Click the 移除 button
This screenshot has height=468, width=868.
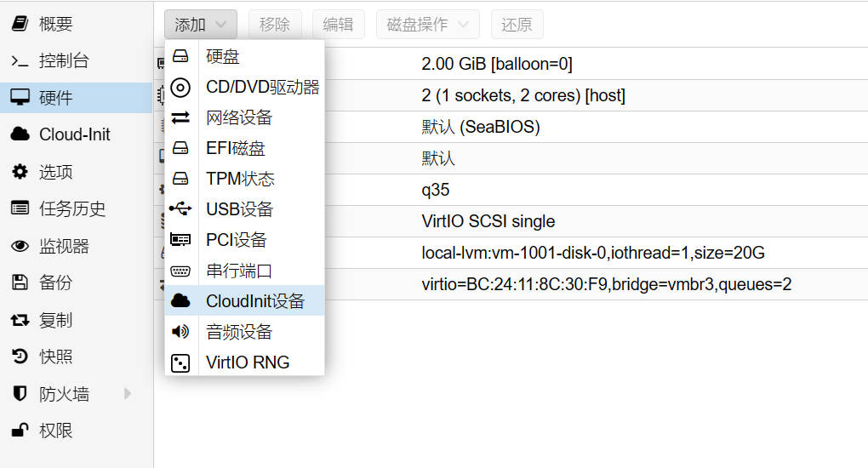(x=275, y=25)
